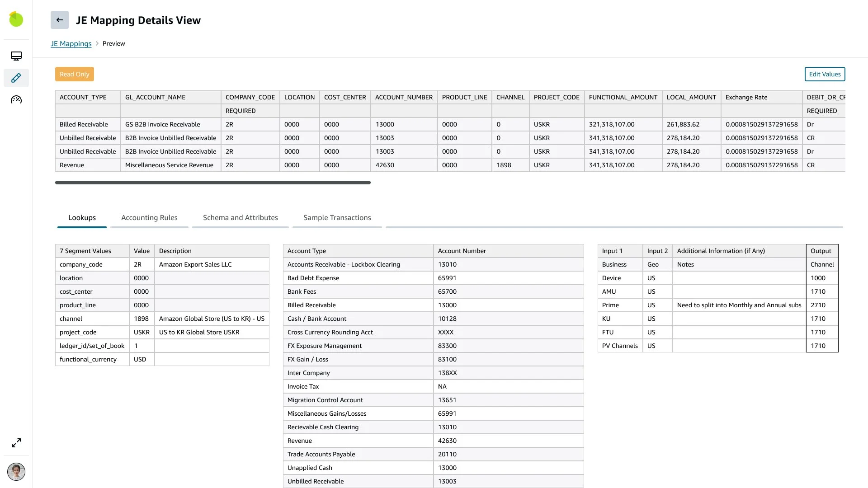The image size is (868, 488).
Task: Click the Edit Values button
Action: click(825, 74)
